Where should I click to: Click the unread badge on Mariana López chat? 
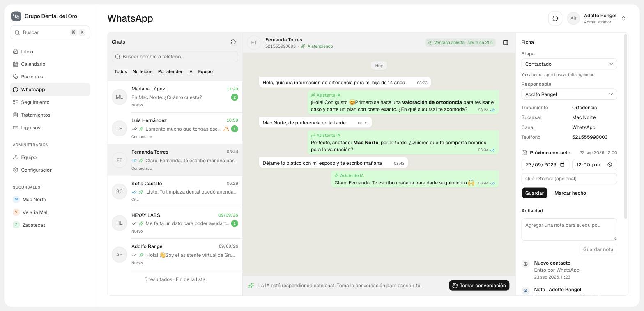235,97
